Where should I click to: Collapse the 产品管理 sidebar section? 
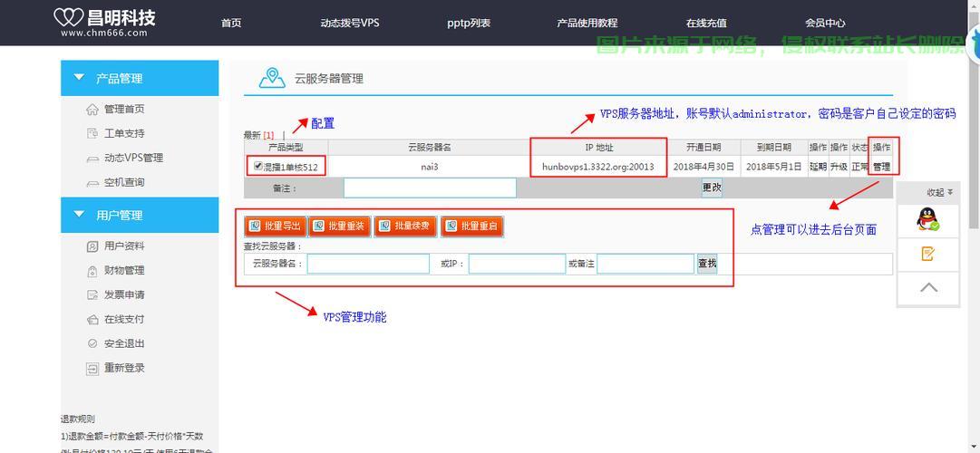(x=79, y=78)
